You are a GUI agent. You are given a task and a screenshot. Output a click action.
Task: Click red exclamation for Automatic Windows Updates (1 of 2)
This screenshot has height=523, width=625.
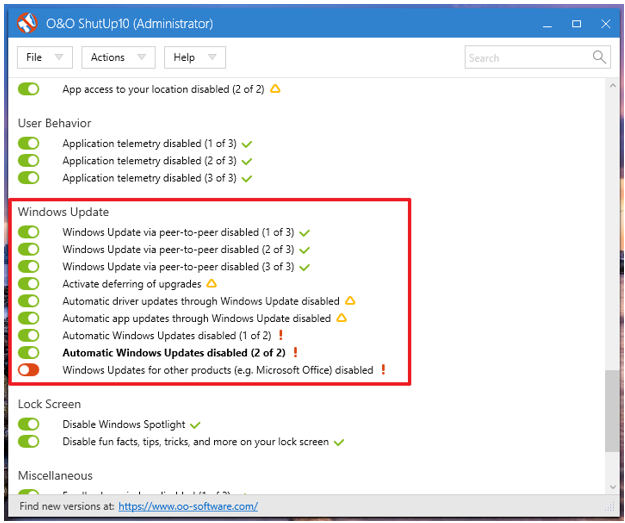281,335
